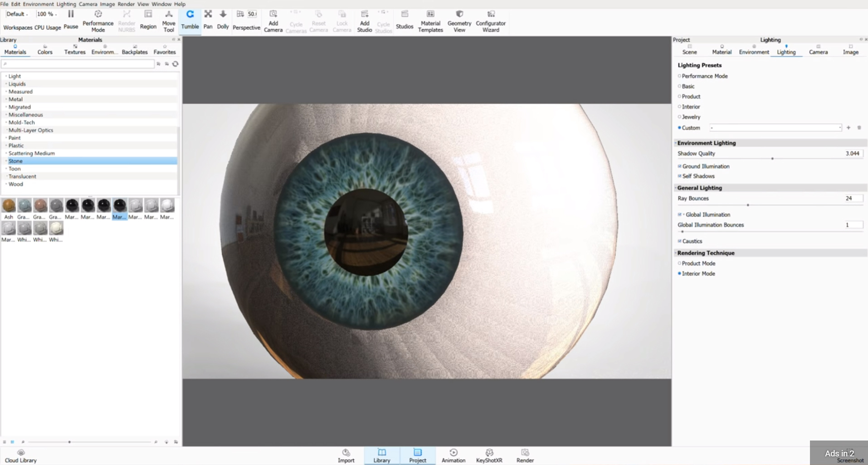Open the Custom preset dropdown
The image size is (868, 465).
775,128
